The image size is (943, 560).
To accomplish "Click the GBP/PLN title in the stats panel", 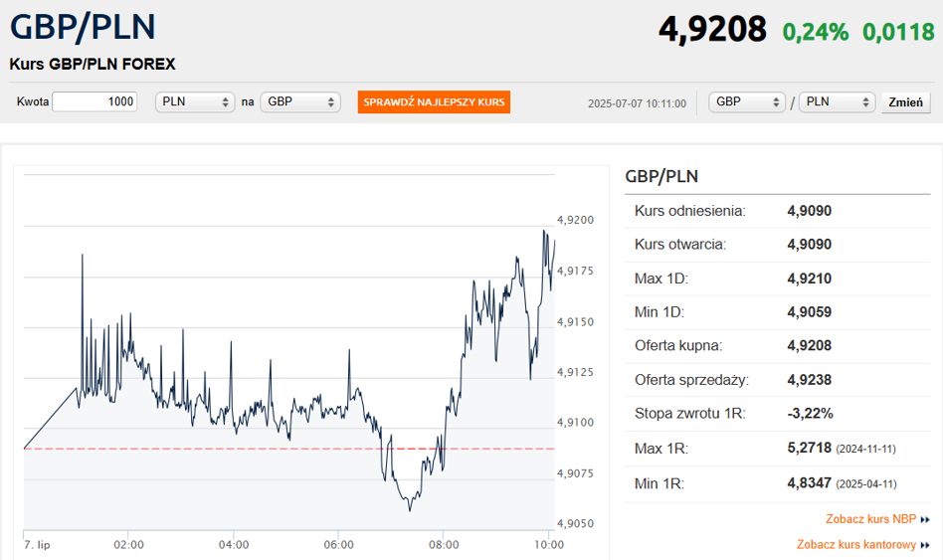I will 661,177.
